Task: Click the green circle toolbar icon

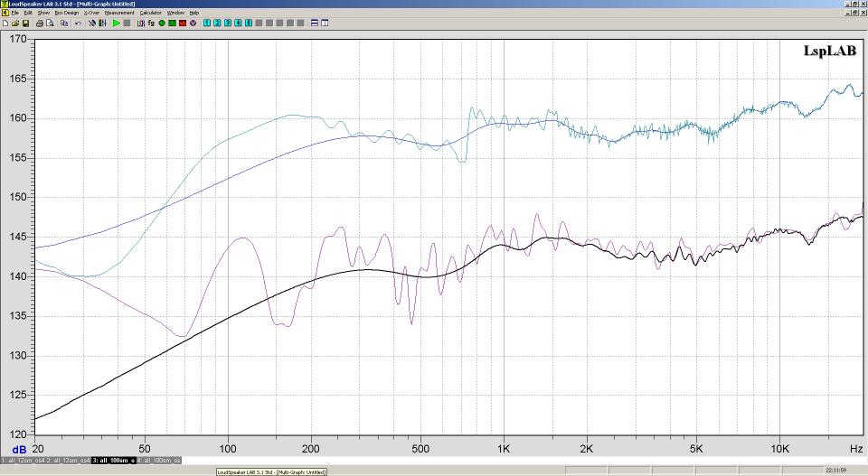Action: (162, 23)
